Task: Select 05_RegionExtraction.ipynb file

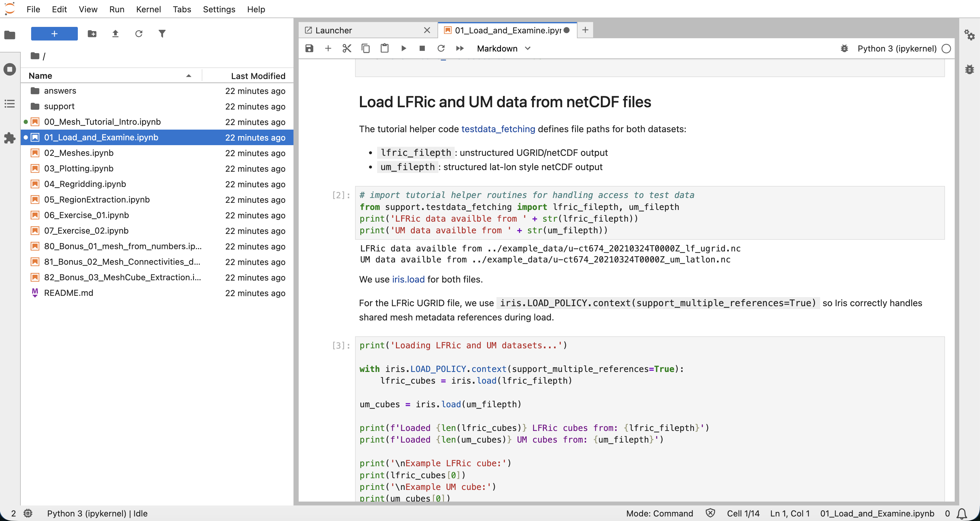Action: pyautogui.click(x=157, y=200)
